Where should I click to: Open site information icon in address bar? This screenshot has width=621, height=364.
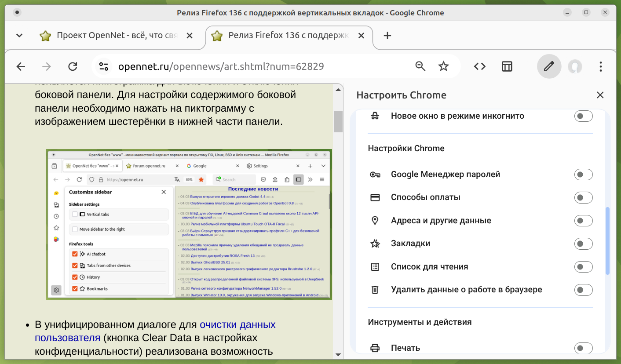pyautogui.click(x=104, y=66)
